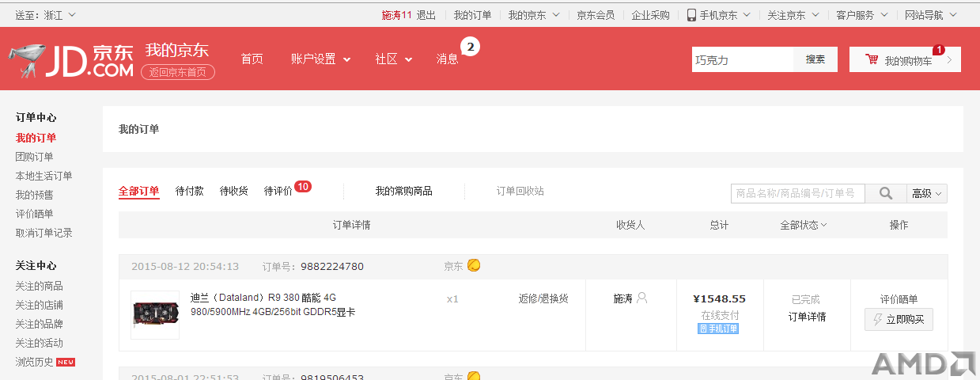Click the pending review badge 10
The height and width of the screenshot is (380, 980).
(x=303, y=187)
